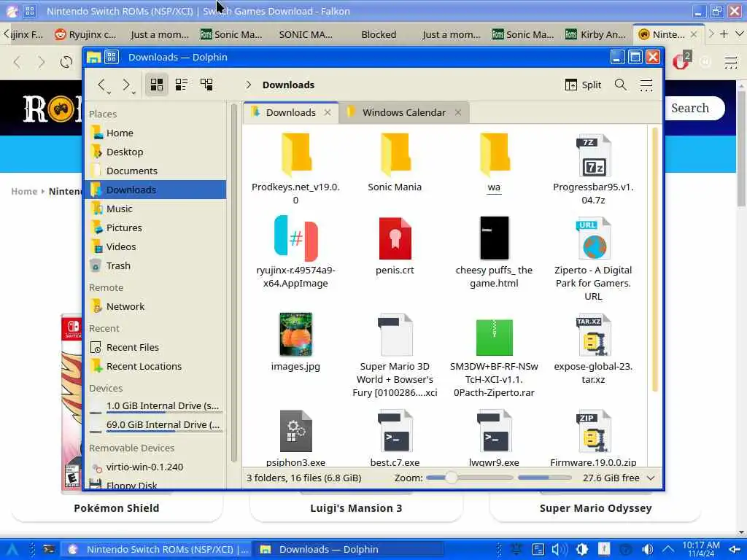Switch Dolphin to Icons view mode
Image resolution: width=747 pixels, height=560 pixels.
point(157,85)
